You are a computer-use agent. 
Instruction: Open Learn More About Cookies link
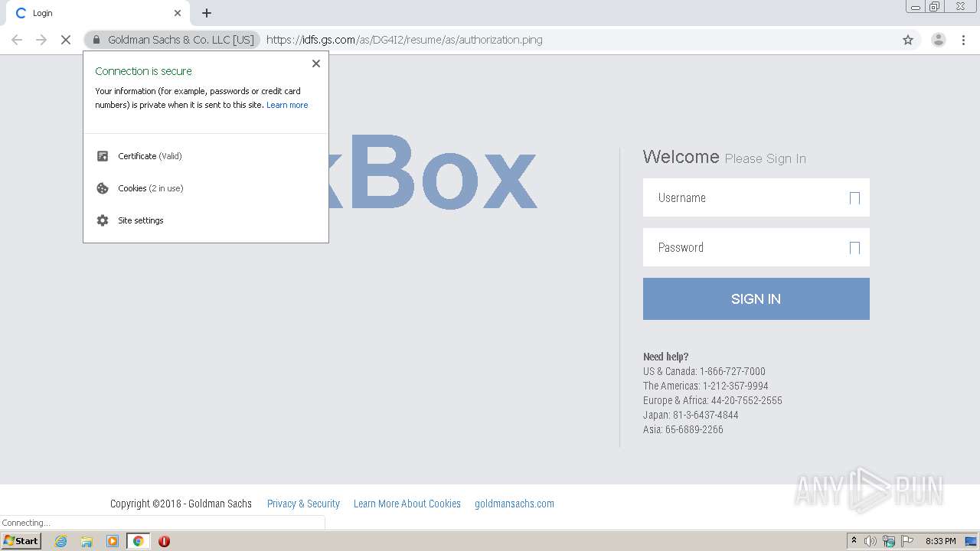pos(407,504)
